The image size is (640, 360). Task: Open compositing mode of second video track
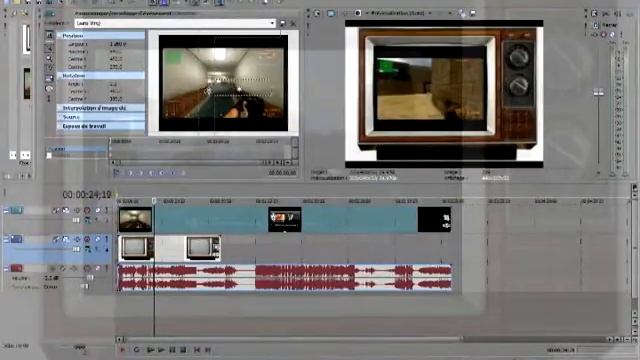(87, 249)
